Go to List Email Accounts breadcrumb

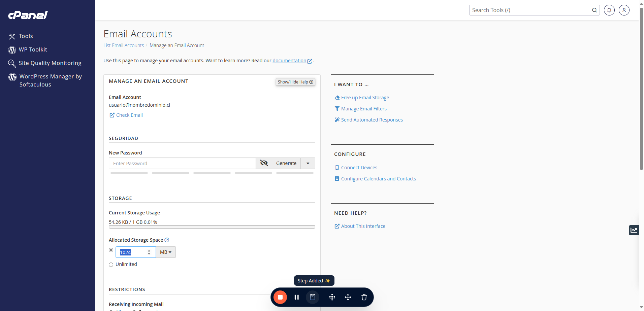pyautogui.click(x=124, y=45)
